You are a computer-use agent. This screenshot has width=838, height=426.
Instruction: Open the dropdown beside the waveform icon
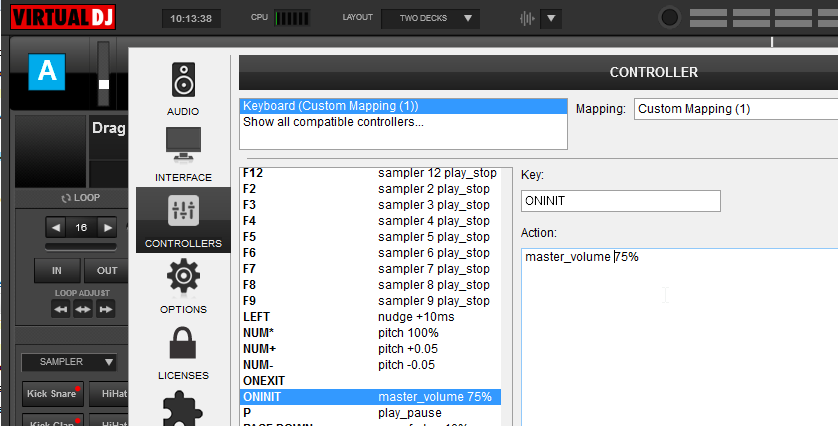(551, 19)
